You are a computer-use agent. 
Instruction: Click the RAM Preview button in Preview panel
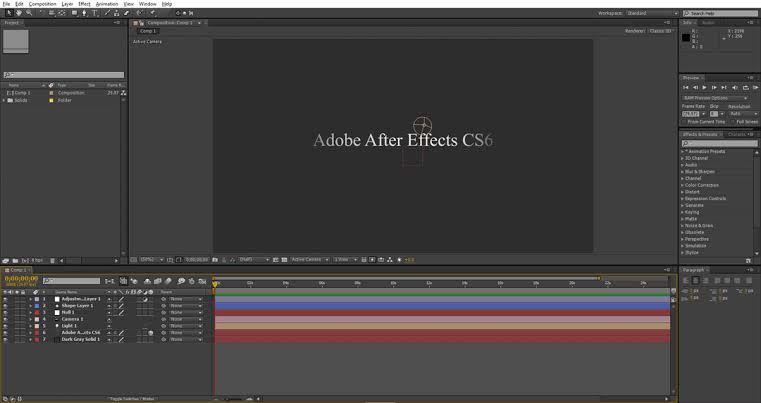click(x=756, y=87)
